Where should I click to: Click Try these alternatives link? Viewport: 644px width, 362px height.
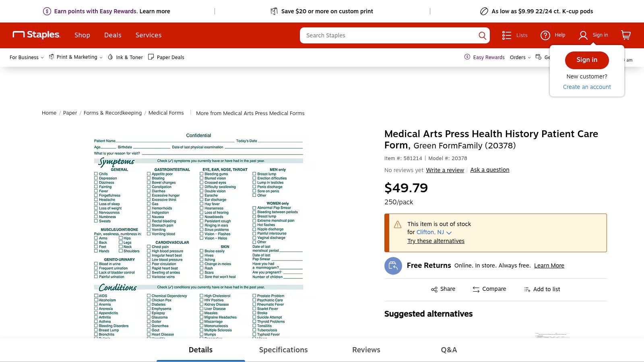(436, 241)
